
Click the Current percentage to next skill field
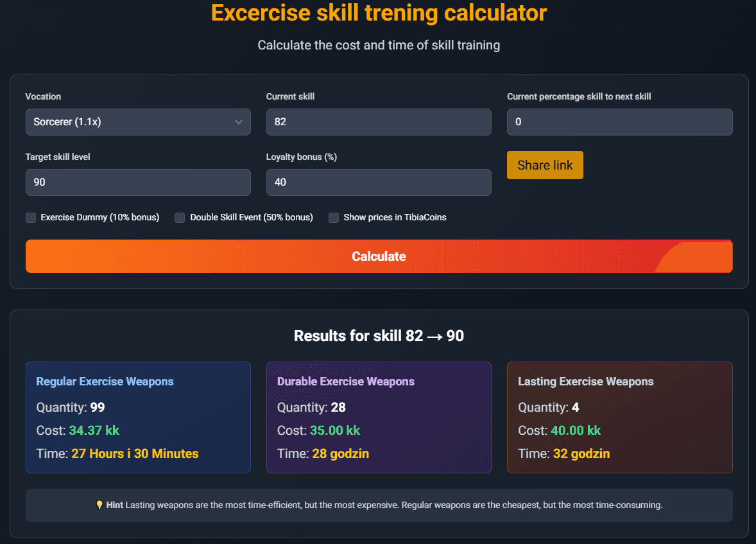click(x=619, y=121)
